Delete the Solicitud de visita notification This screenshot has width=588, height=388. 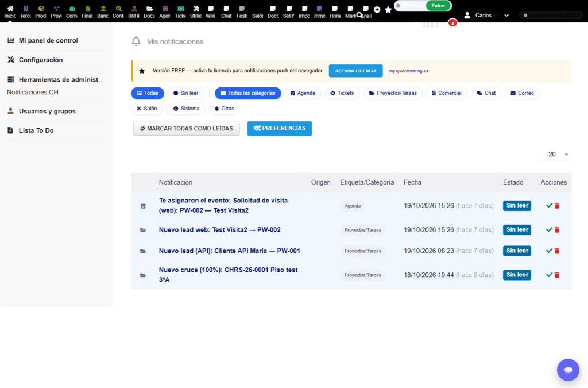557,206
